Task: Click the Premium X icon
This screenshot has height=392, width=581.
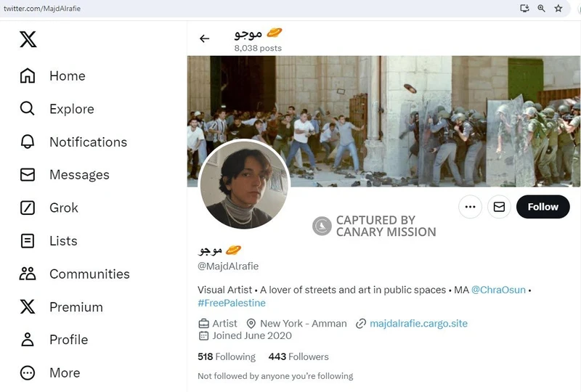Action: [x=28, y=307]
